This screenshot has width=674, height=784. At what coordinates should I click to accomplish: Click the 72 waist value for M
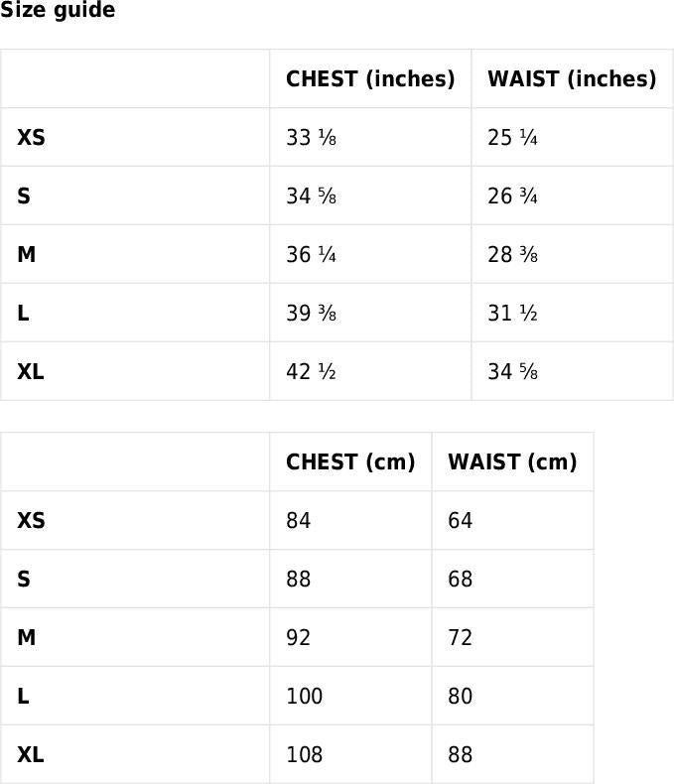461,638
